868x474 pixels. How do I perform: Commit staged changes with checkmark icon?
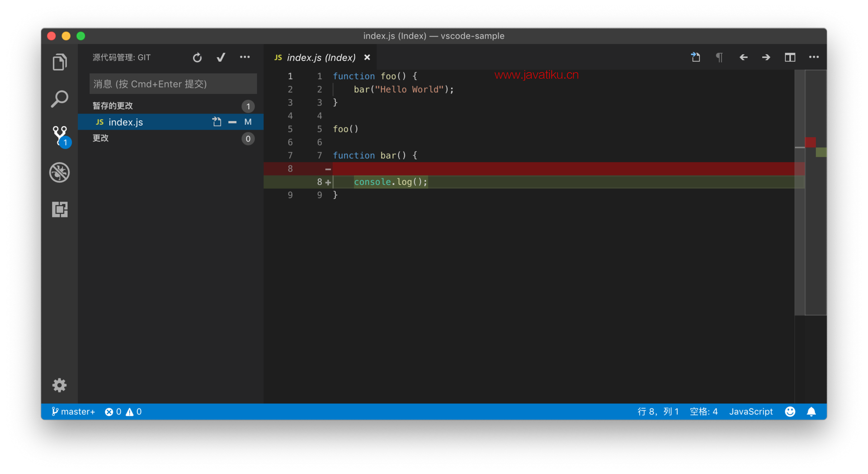[221, 57]
